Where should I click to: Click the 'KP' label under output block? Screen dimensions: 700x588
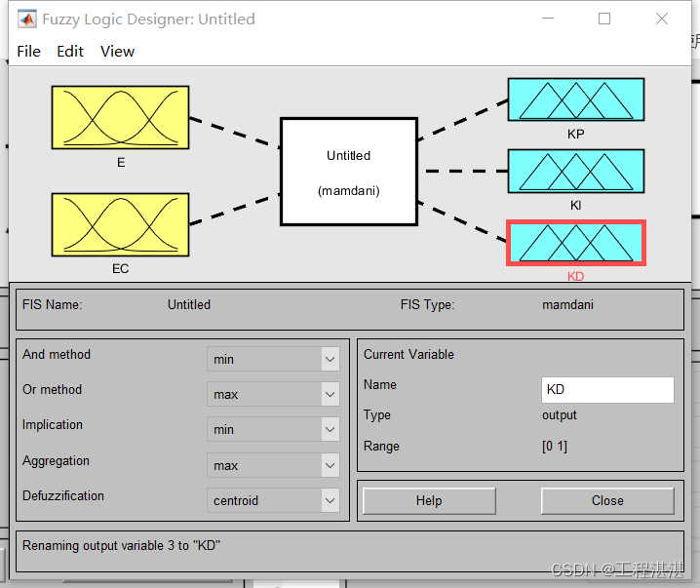pos(575,134)
